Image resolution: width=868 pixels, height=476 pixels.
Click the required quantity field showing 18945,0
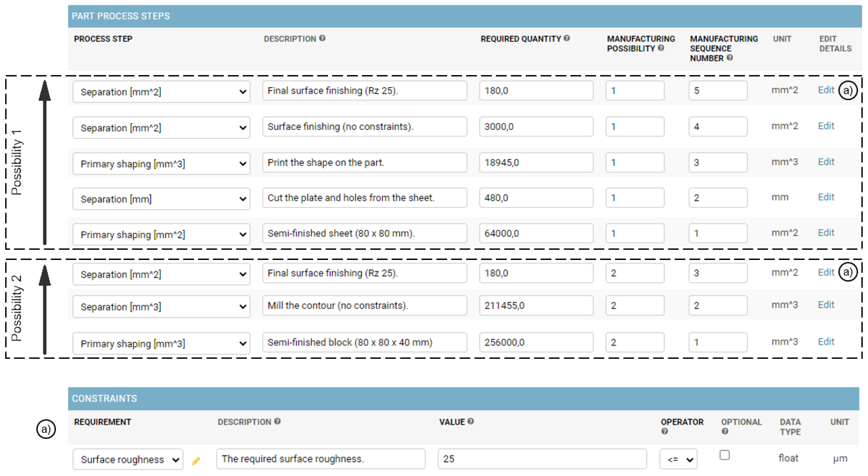(536, 163)
